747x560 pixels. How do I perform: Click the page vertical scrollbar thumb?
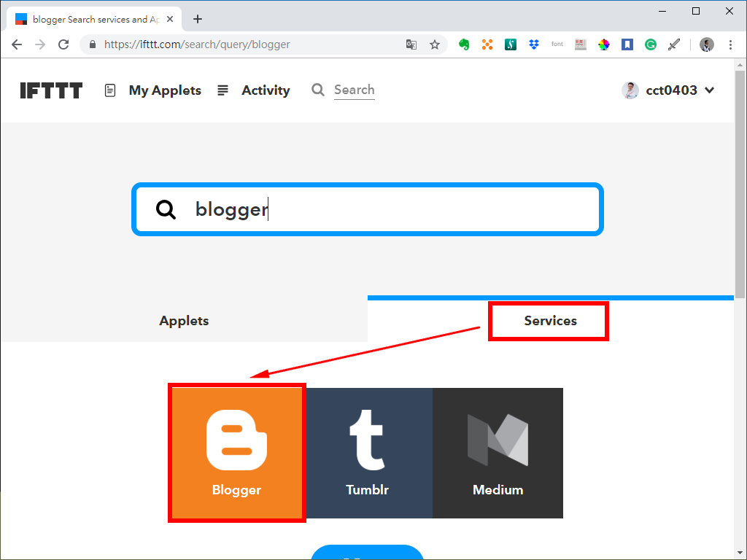tap(740, 184)
